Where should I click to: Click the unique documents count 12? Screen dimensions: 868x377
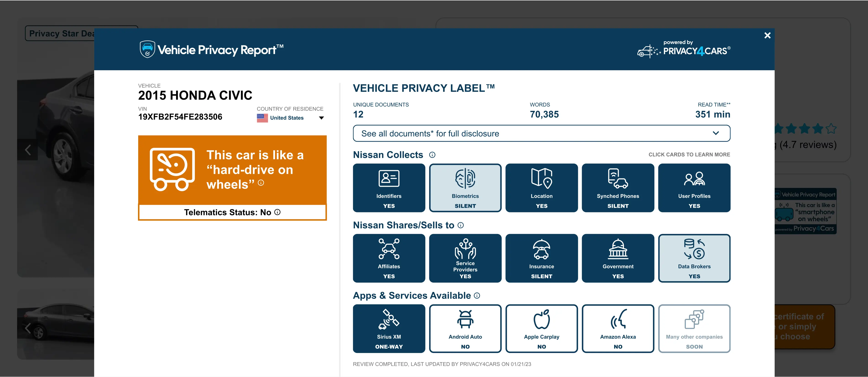point(358,114)
